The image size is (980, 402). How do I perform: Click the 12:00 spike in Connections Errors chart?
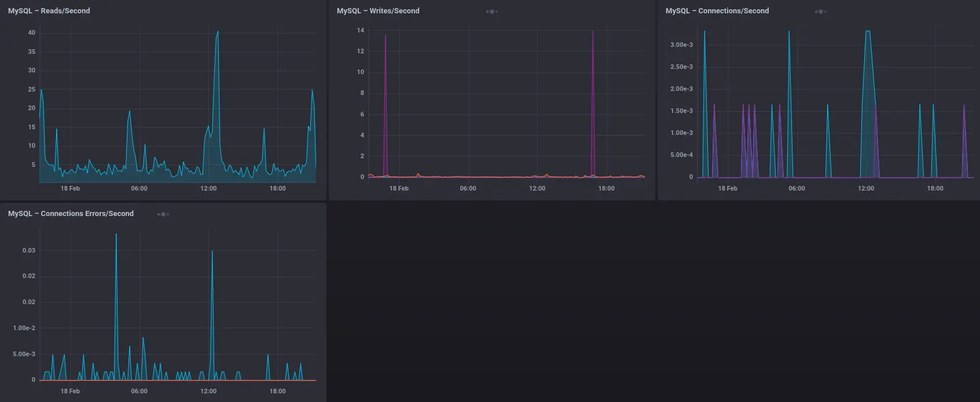pos(212,253)
